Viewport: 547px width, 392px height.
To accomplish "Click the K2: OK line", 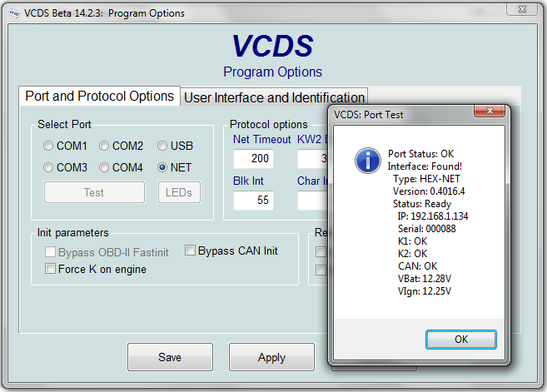I will pyautogui.click(x=412, y=254).
